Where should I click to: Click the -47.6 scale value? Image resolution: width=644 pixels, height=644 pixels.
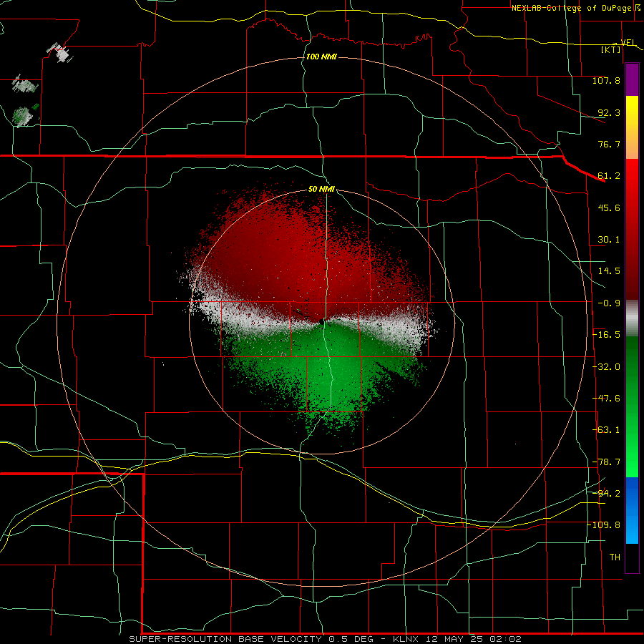click(606, 399)
